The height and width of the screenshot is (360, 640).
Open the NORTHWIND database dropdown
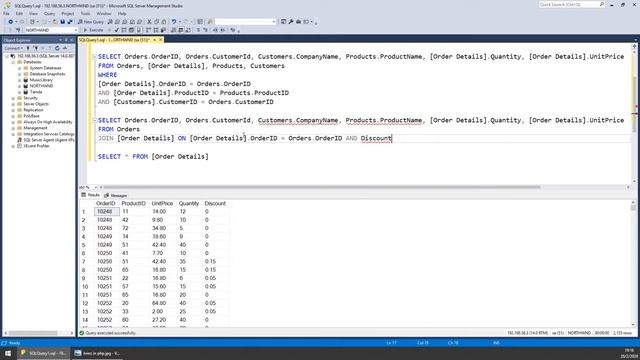coord(76,30)
